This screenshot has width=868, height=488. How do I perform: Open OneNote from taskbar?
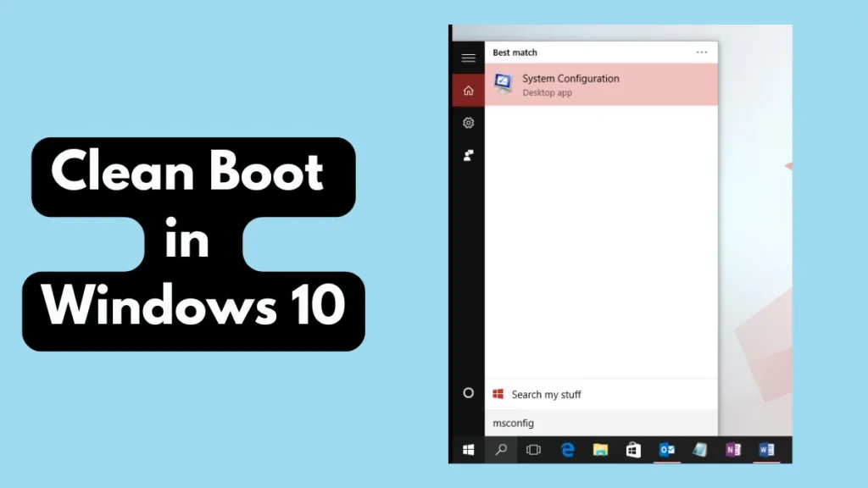click(x=733, y=450)
